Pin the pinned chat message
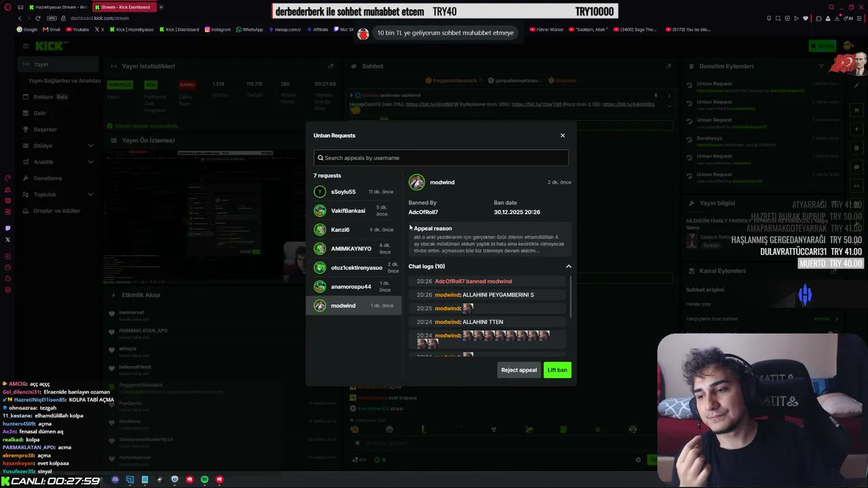Image resolution: width=868 pixels, height=488 pixels. 656,96
